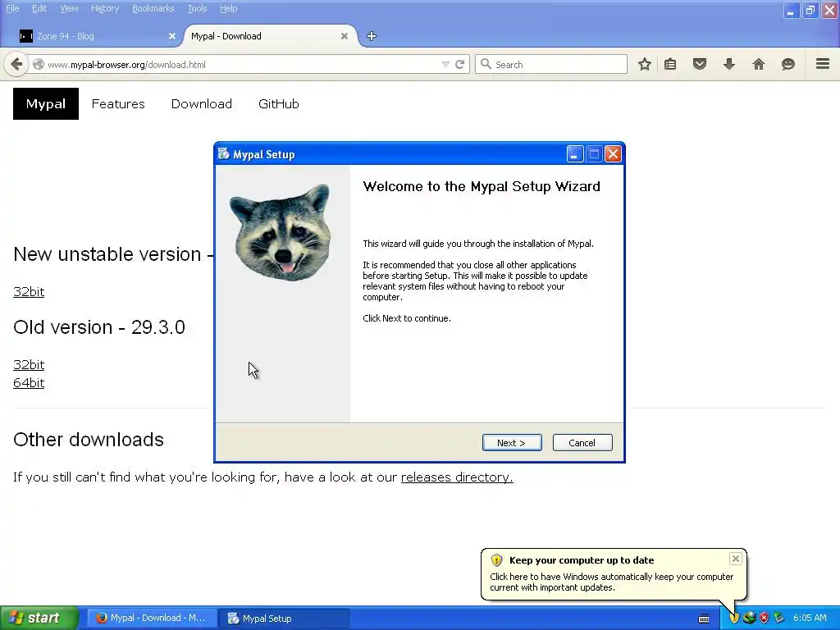
Task: Go to home page icon
Action: tap(759, 64)
